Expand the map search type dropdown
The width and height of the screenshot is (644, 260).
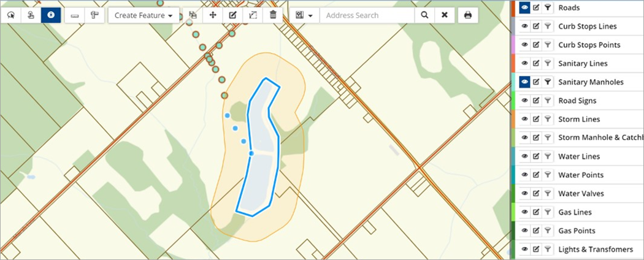[x=304, y=15]
